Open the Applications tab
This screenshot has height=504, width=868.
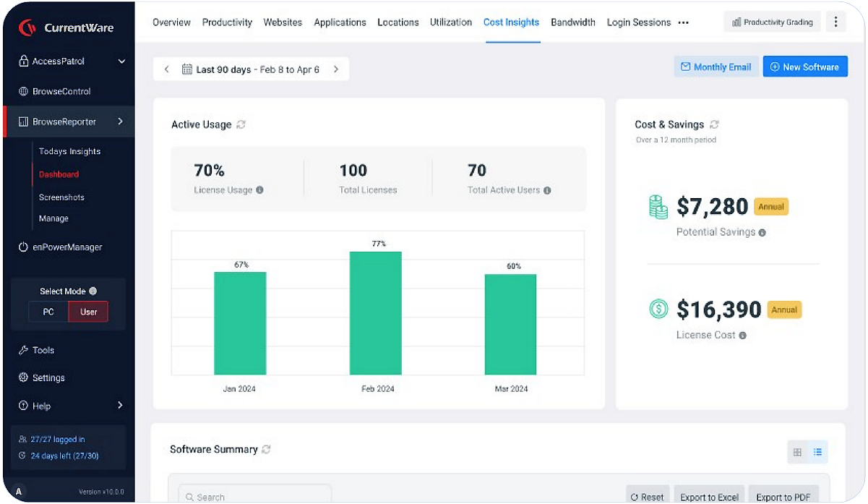340,22
